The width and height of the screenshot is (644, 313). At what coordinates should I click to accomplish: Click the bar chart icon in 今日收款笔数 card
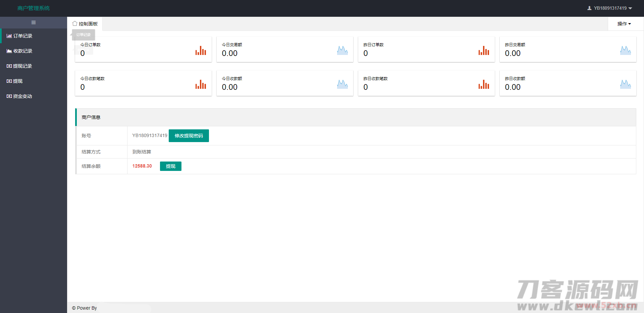click(201, 84)
